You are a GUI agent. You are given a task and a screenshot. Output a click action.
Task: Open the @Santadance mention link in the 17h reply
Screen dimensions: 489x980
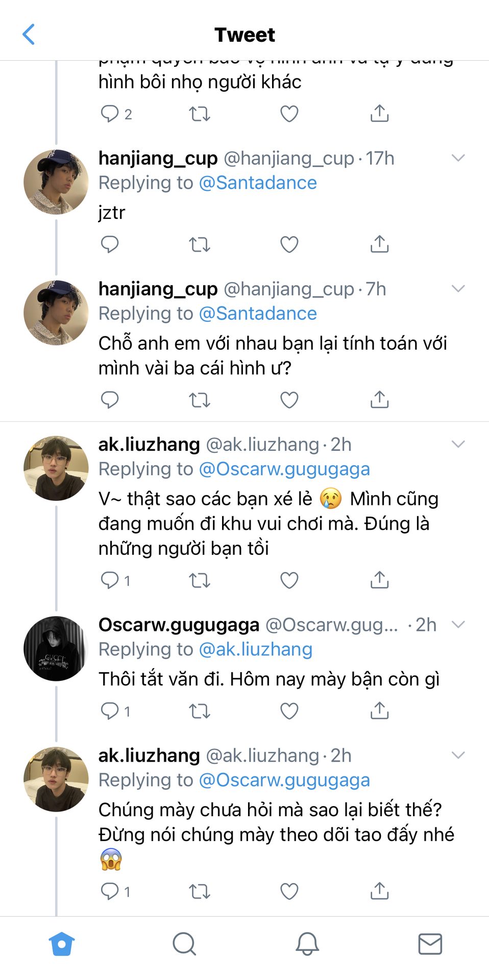[x=257, y=183]
